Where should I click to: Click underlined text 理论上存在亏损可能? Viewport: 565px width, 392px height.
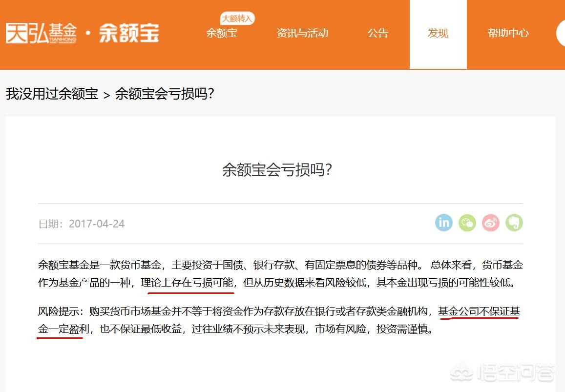[187, 283]
